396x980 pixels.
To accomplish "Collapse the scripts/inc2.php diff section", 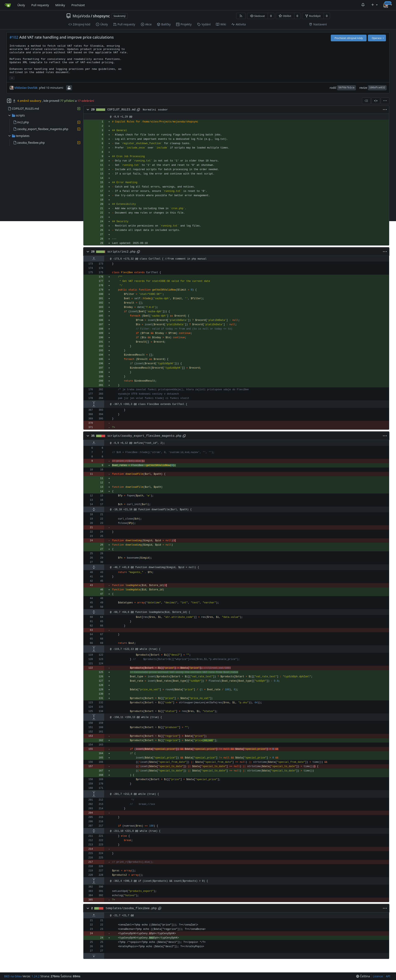I will [88, 252].
